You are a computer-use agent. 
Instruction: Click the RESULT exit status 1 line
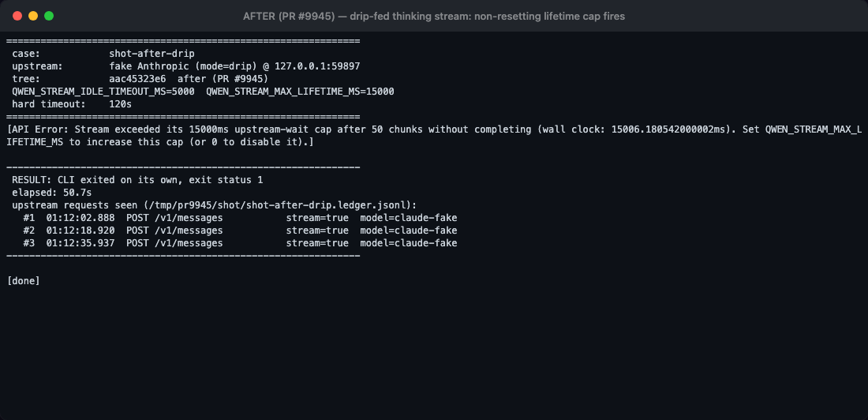tap(137, 180)
